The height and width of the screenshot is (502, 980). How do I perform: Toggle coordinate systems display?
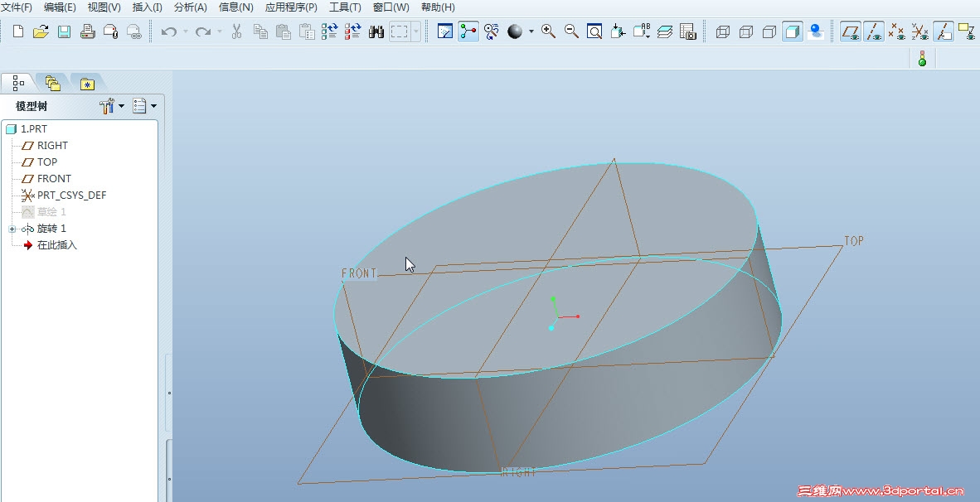920,31
